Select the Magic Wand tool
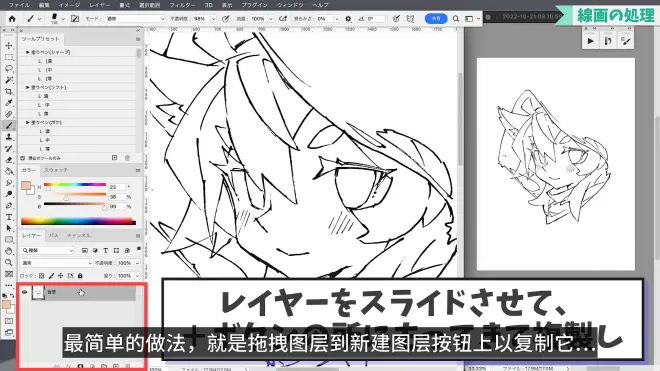The height and width of the screenshot is (371, 660). click(9, 80)
